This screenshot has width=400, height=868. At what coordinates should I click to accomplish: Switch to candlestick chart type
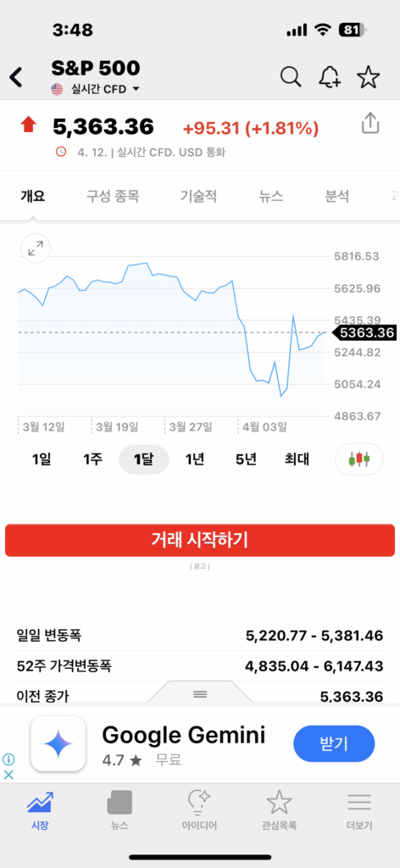tap(359, 459)
